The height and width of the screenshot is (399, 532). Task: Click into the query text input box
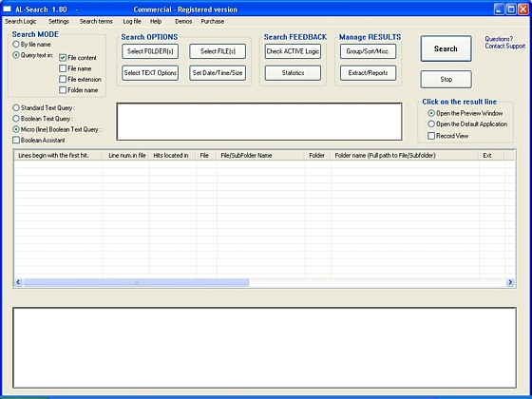(259, 122)
